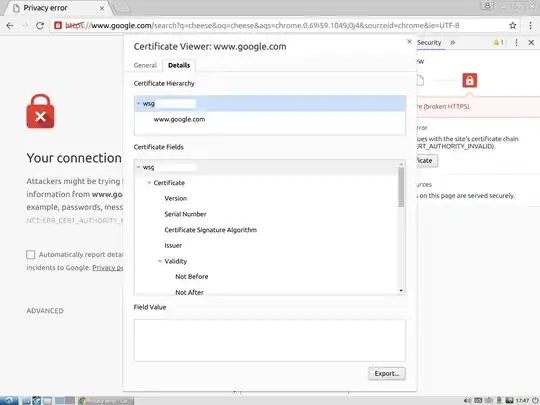Switch to the General tab

145,65
